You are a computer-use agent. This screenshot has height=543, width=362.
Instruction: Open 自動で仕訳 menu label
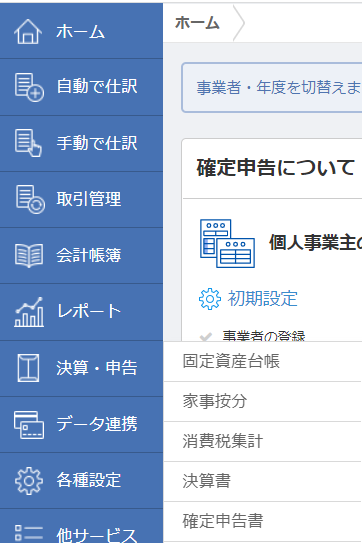click(97, 86)
